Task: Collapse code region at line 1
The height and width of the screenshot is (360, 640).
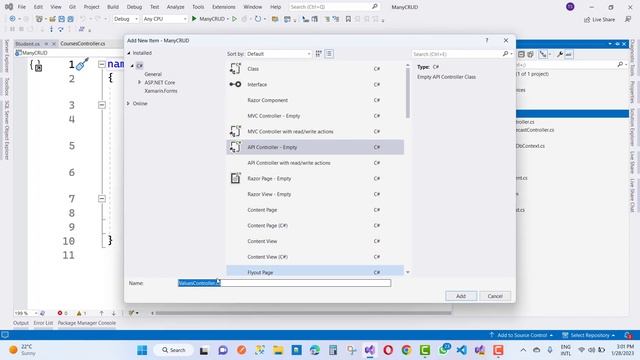Action: (x=102, y=64)
